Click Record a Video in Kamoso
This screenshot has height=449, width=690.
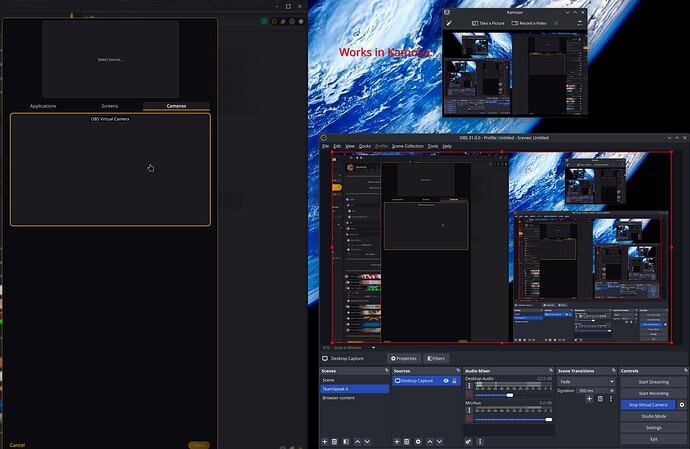click(529, 23)
